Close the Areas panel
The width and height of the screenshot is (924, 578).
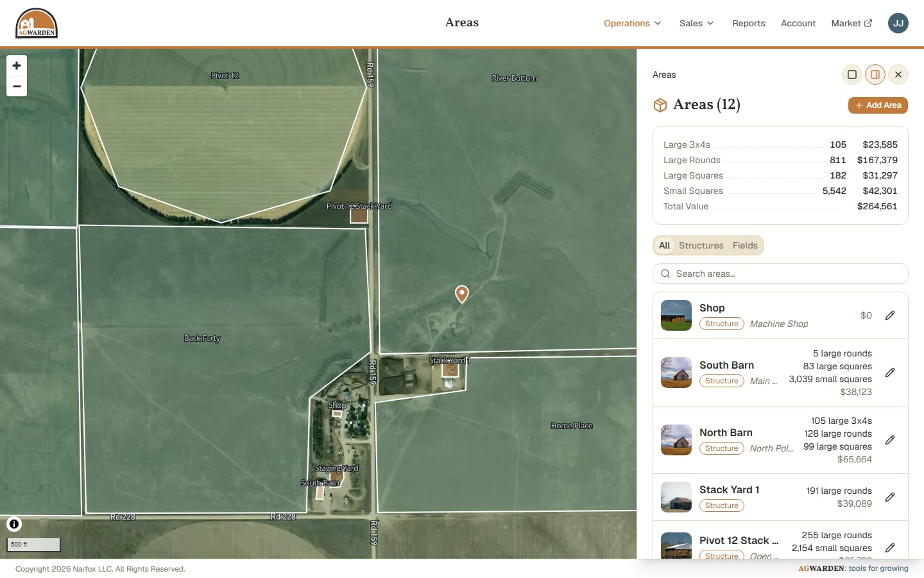coord(898,74)
